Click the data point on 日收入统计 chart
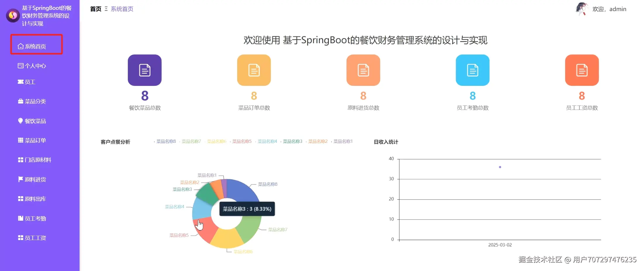This screenshot has width=644, height=271. 500,167
